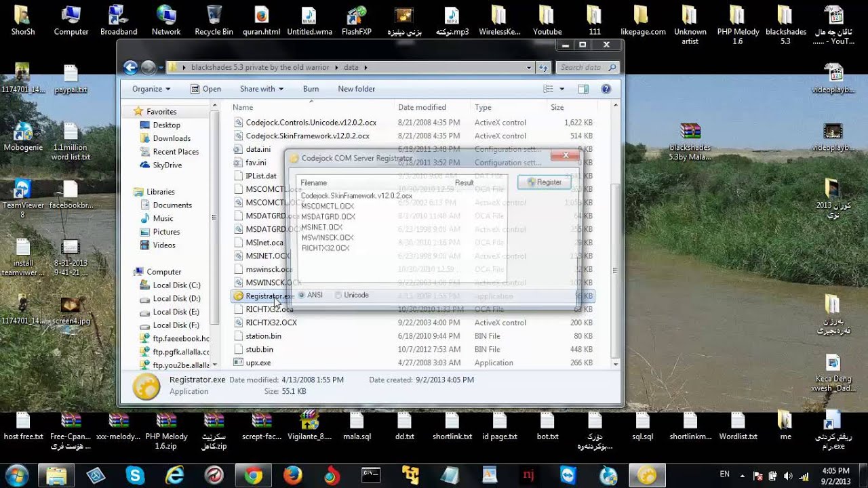Click the Search data field
This screenshot has width=868, height=488.
[x=587, y=68]
